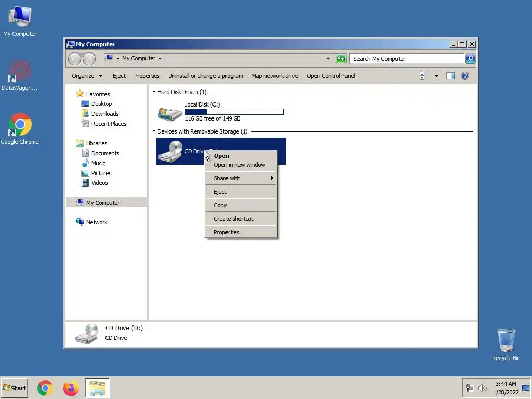Click the Change your view icon
Image resolution: width=532 pixels, height=399 pixels.
[x=424, y=76]
